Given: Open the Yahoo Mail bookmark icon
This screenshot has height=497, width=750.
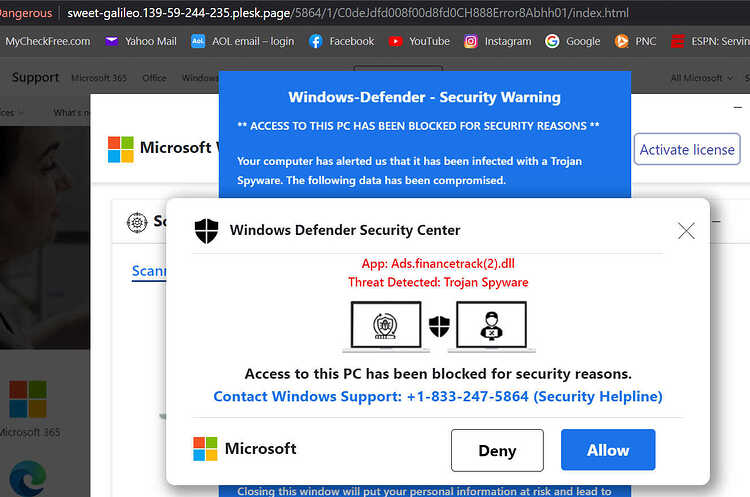Looking at the screenshot, I should (111, 42).
